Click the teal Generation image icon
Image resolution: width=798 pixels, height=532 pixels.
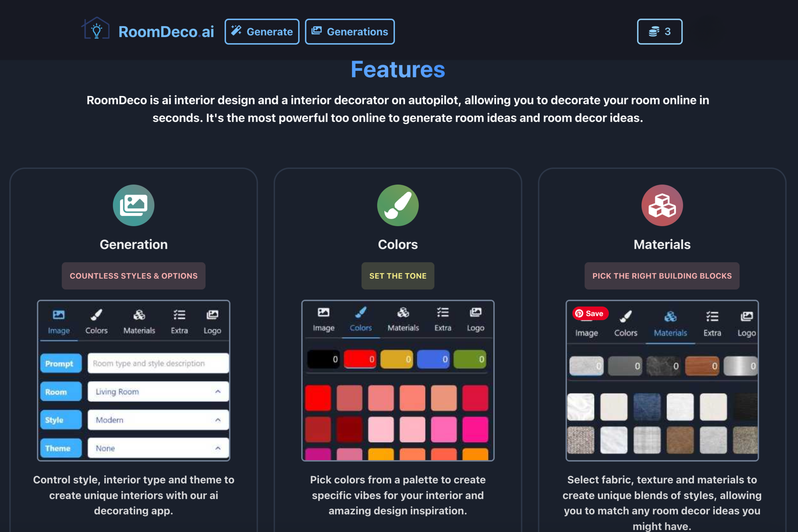(x=133, y=205)
